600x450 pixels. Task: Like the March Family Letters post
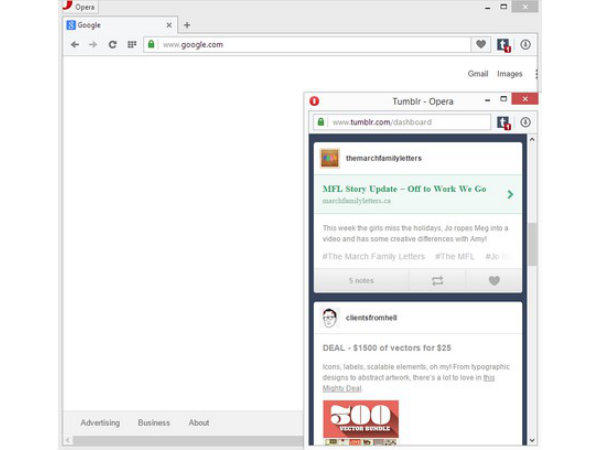click(x=494, y=281)
